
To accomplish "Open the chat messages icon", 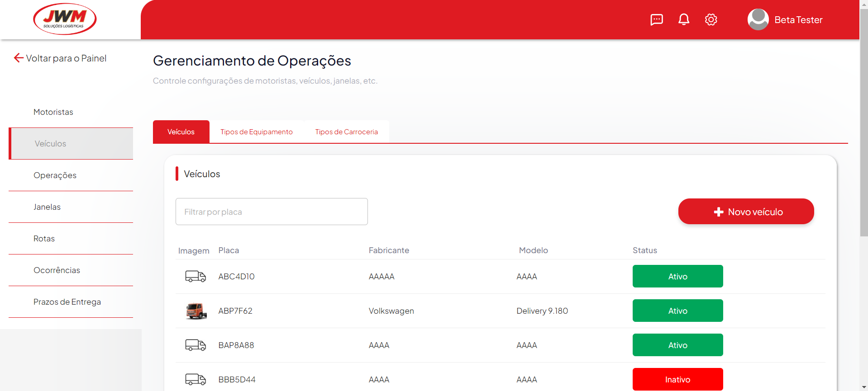I will [x=656, y=19].
